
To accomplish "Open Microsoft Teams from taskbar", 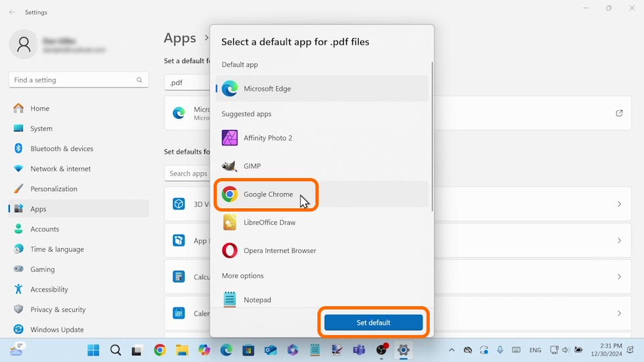I will pyautogui.click(x=359, y=350).
